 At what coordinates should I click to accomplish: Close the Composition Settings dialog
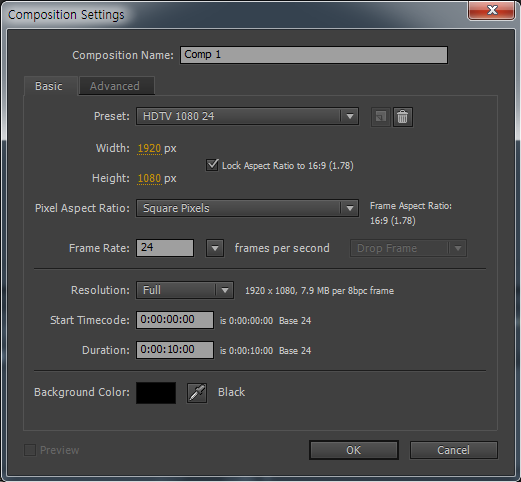pyautogui.click(x=491, y=10)
